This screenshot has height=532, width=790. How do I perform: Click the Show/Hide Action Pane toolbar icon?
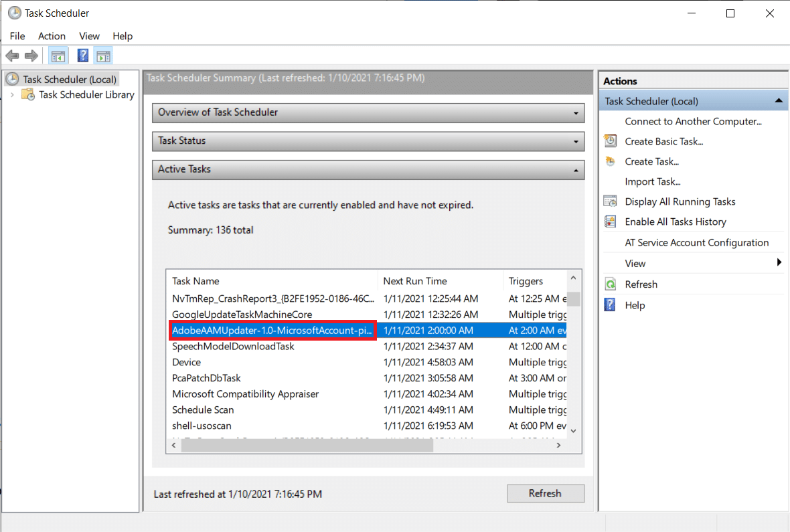pos(103,56)
